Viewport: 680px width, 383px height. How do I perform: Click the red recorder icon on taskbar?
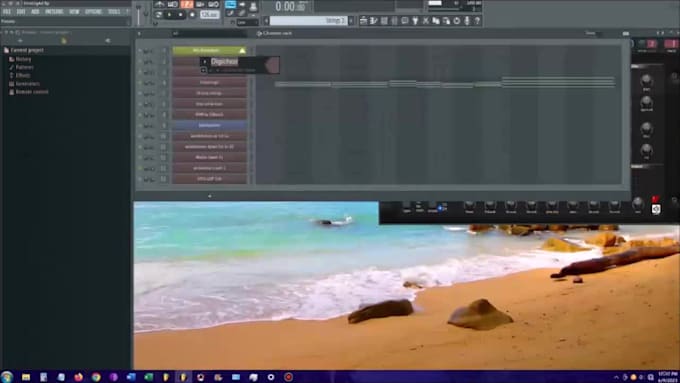coord(288,377)
